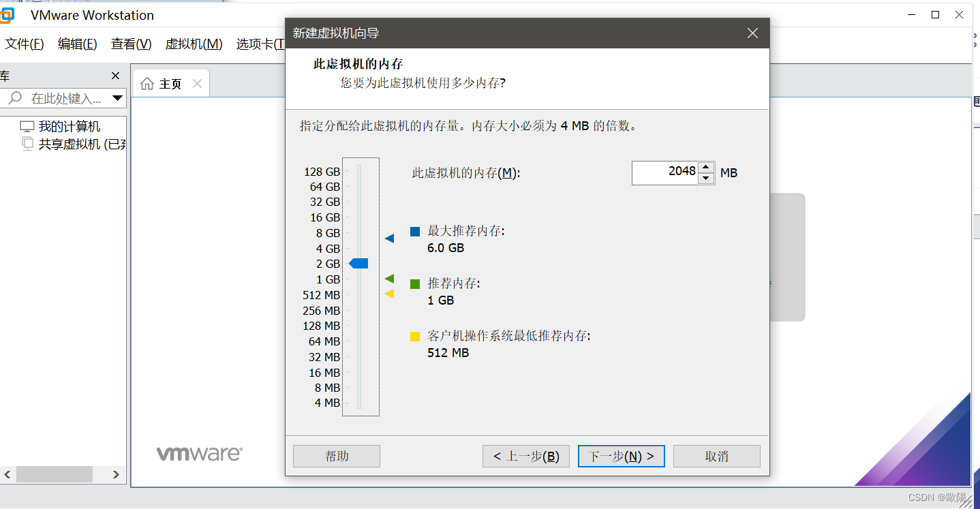Viewport: 980px width, 509px height.
Task: Click the 256 MB slider label
Action: point(321,311)
